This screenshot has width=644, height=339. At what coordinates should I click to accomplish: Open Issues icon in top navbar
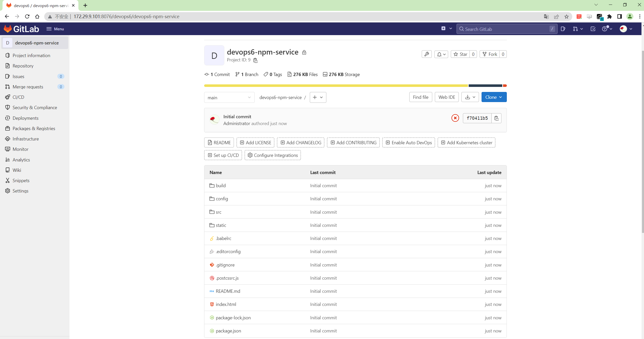(x=563, y=29)
